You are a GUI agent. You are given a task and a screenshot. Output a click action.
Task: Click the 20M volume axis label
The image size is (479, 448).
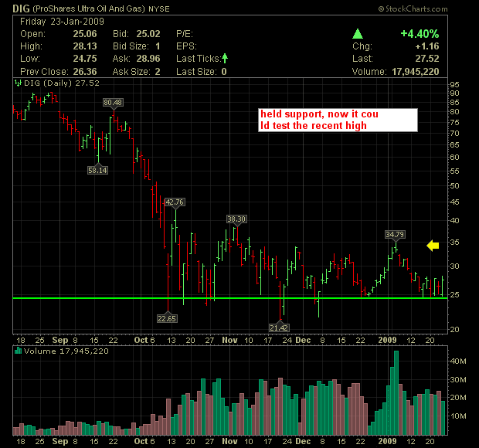[458, 397]
